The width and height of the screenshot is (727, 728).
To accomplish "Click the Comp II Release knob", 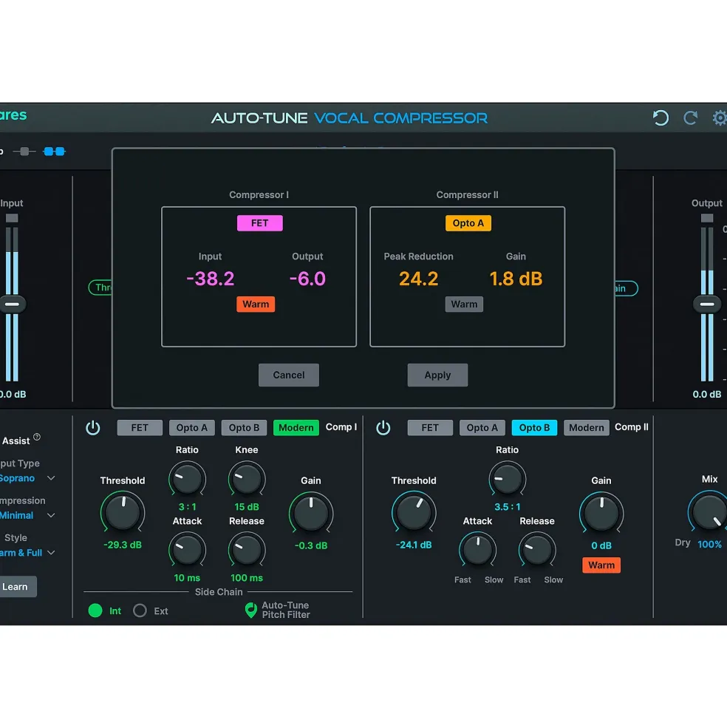I will pyautogui.click(x=536, y=550).
